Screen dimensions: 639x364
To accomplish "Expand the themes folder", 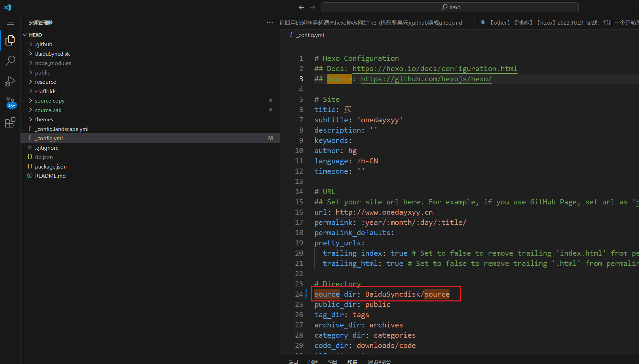I will (x=151, y=119).
